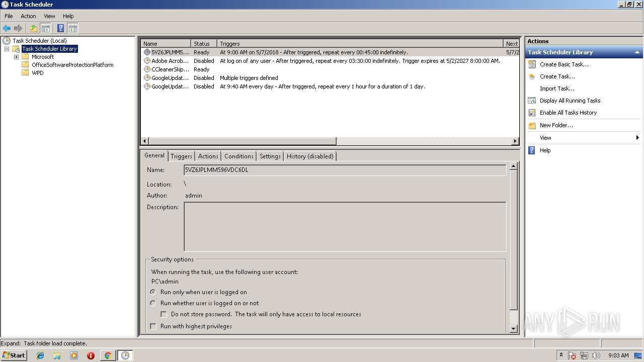
Task: Open the Action menu
Action: tap(28, 16)
